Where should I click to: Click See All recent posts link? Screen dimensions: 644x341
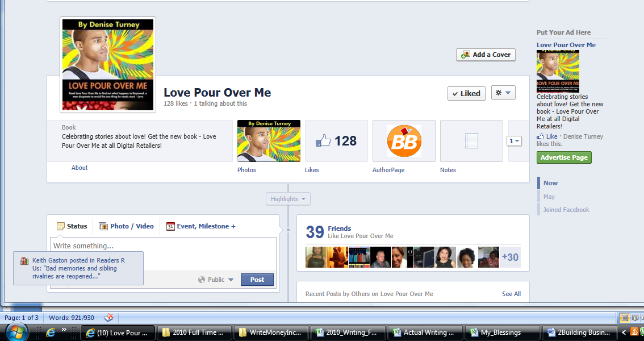[x=511, y=294]
